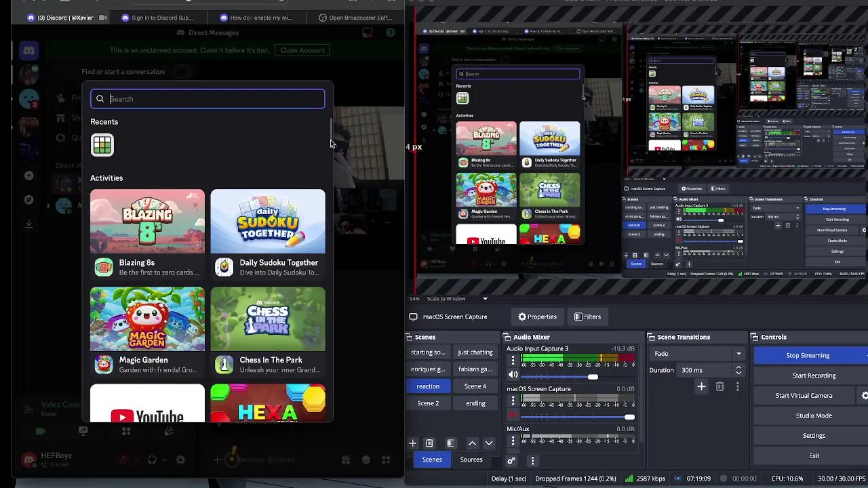This screenshot has height=488, width=868.
Task: Move the scene down with the arrow
Action: click(x=489, y=443)
